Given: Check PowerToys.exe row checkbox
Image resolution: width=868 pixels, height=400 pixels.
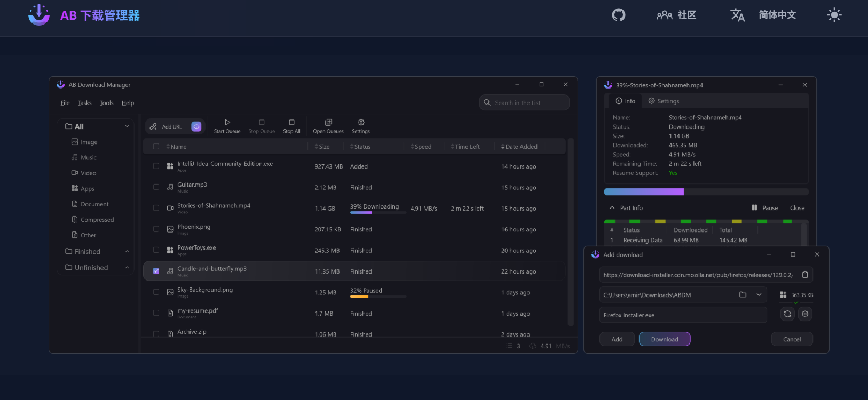Looking at the screenshot, I should pos(156,250).
